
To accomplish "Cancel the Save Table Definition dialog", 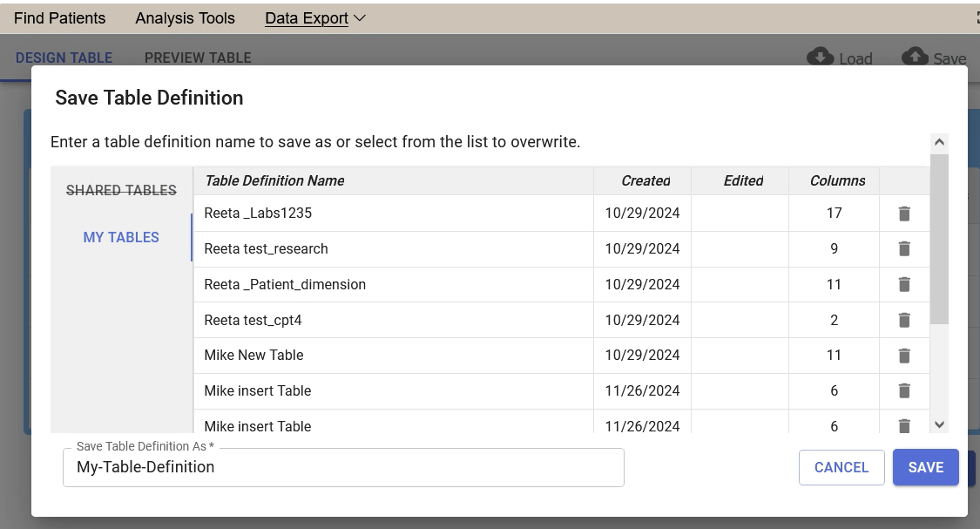I will click(x=841, y=467).
